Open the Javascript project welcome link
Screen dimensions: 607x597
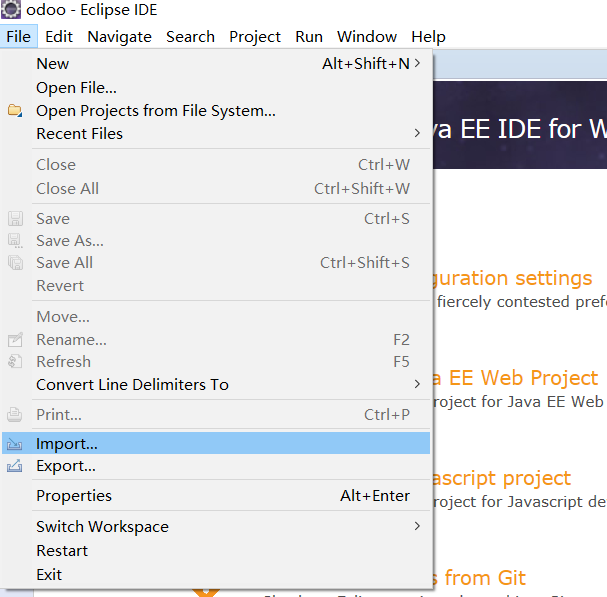point(502,479)
